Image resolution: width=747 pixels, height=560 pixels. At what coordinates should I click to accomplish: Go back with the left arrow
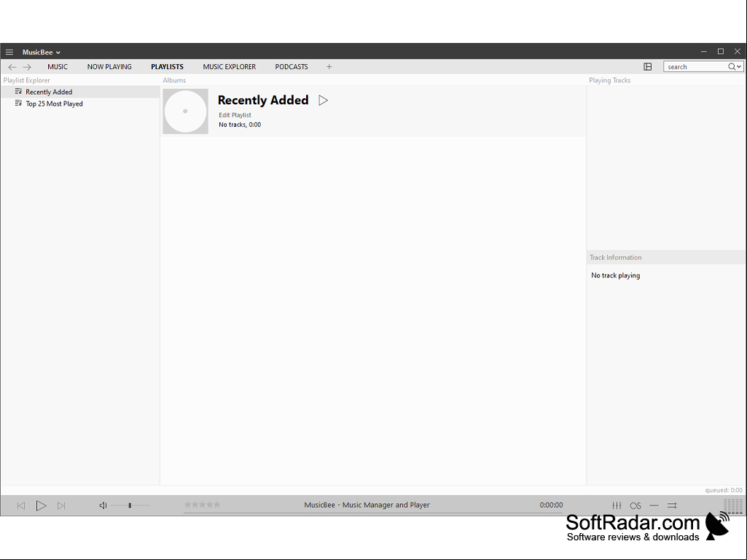tap(12, 67)
